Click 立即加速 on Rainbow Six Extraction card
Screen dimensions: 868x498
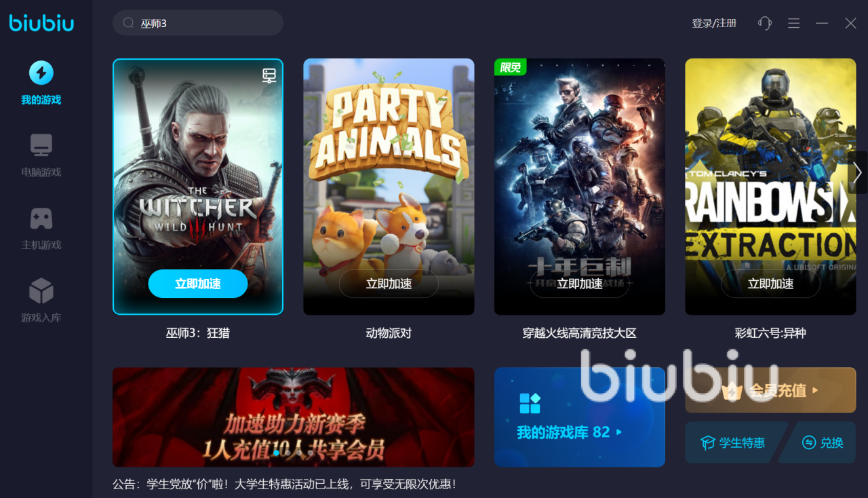[x=770, y=284]
